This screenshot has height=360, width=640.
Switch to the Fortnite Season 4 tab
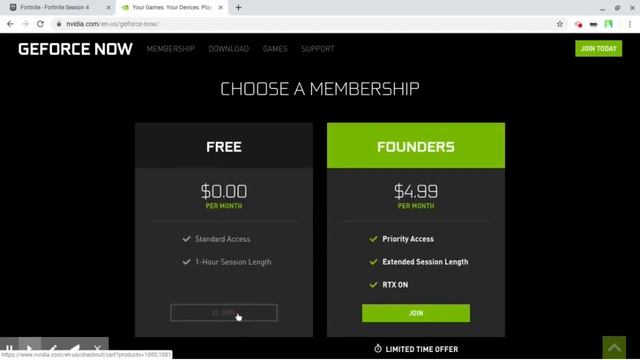click(x=59, y=7)
